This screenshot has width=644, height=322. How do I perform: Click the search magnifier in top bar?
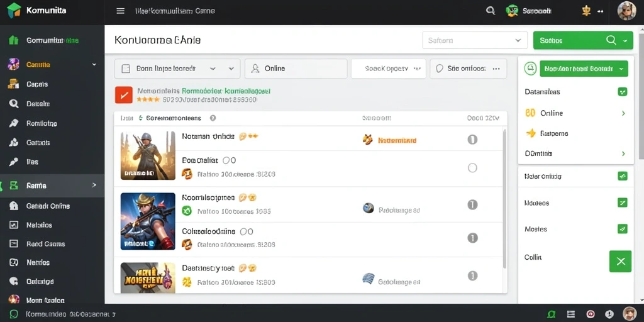(x=491, y=11)
